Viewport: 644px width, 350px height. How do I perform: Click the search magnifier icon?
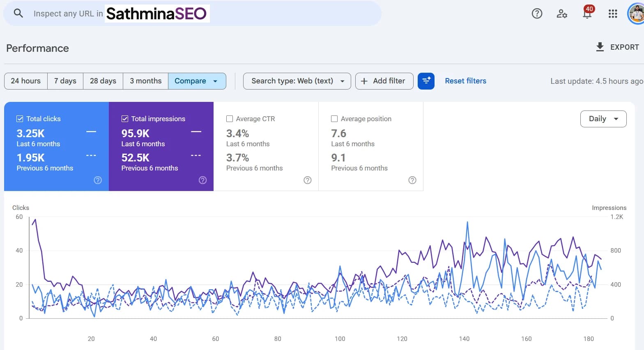tap(18, 13)
